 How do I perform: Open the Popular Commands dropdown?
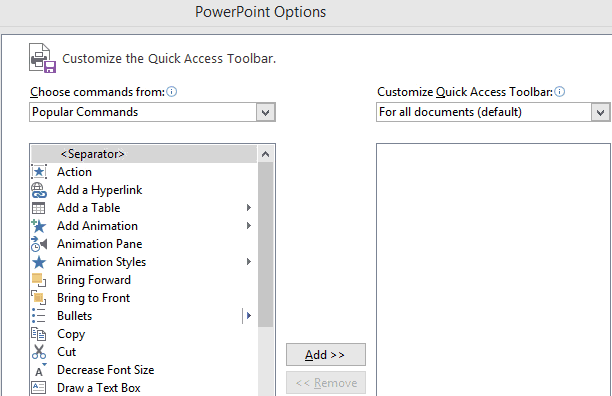152,112
